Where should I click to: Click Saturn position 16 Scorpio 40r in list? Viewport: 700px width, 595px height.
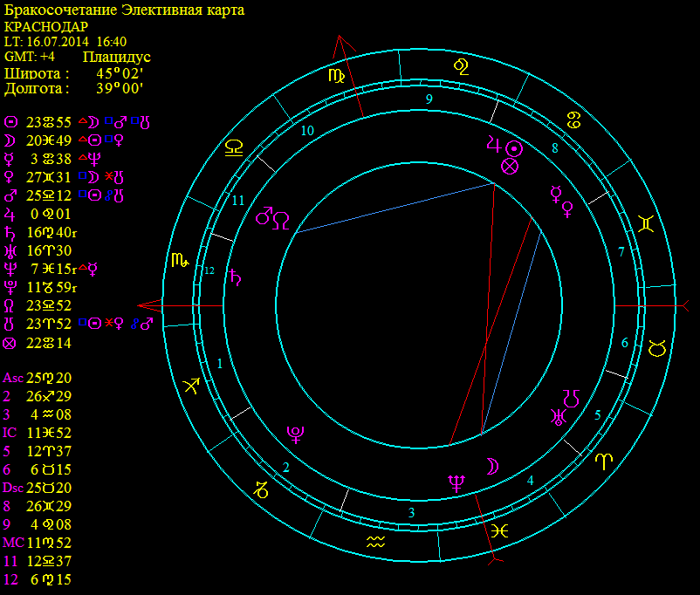coord(51,232)
